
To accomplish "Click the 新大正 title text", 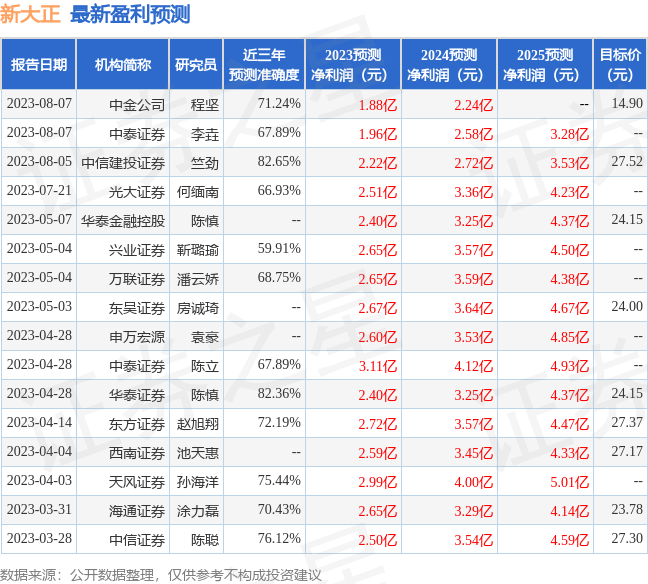I will point(31,14).
